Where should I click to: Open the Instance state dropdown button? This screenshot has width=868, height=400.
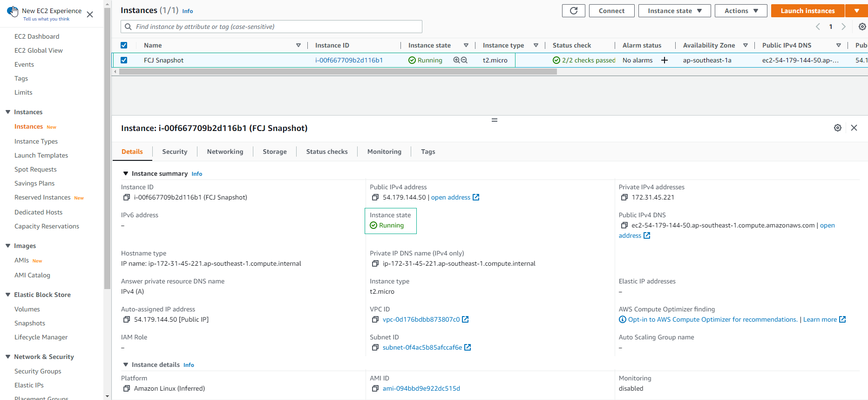(x=674, y=11)
